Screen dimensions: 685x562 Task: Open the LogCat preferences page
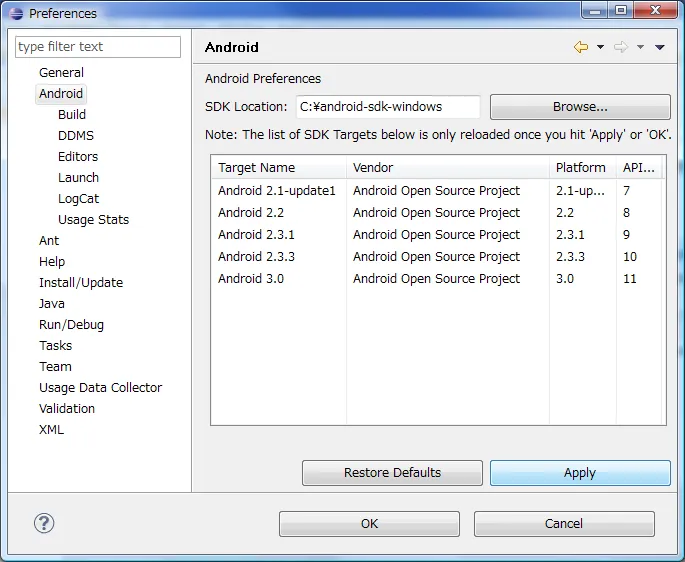[x=79, y=198]
